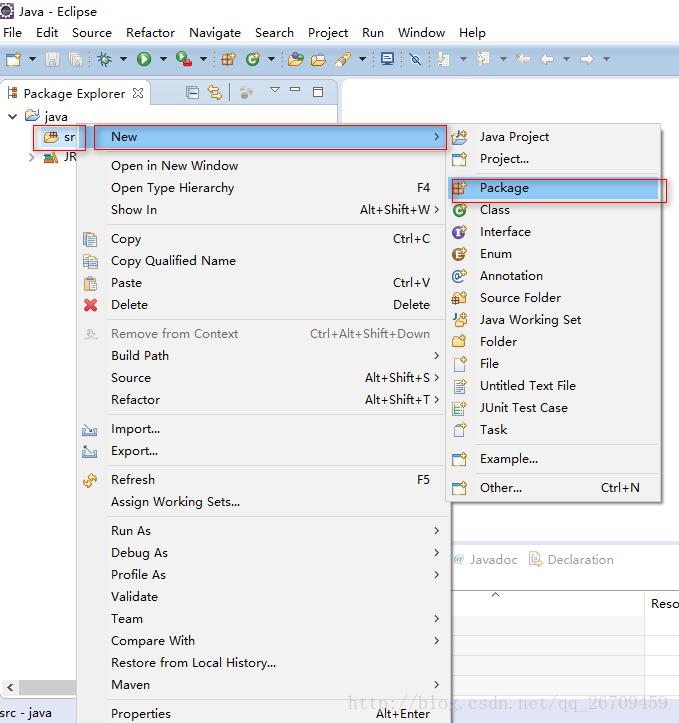Open the Debug dropdown arrow

coord(123,59)
